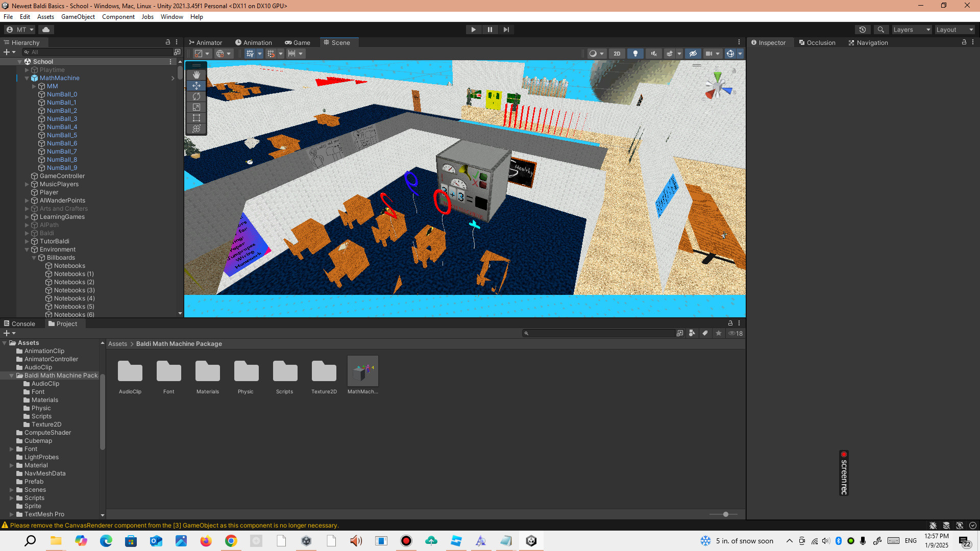
Task: Select the Scale tool
Action: click(x=197, y=107)
